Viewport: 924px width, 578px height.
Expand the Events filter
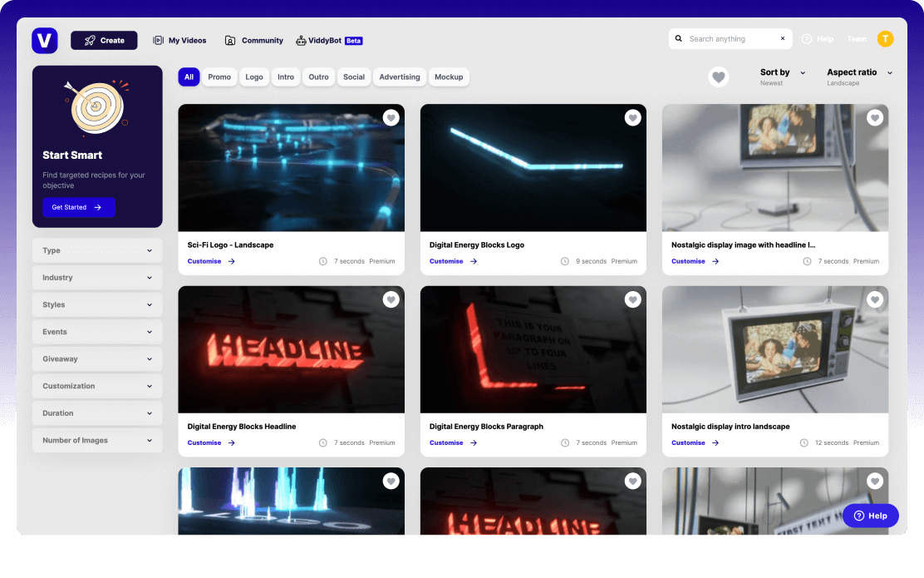(97, 332)
